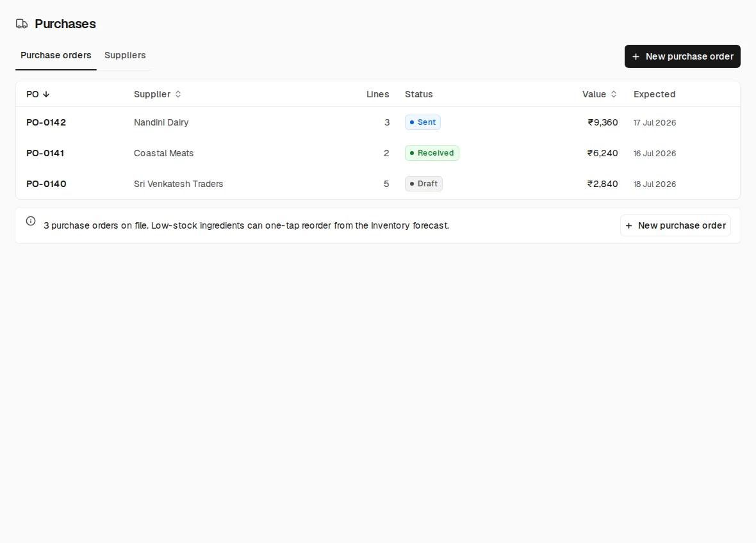Click the PO column sort arrow

[x=46, y=94]
